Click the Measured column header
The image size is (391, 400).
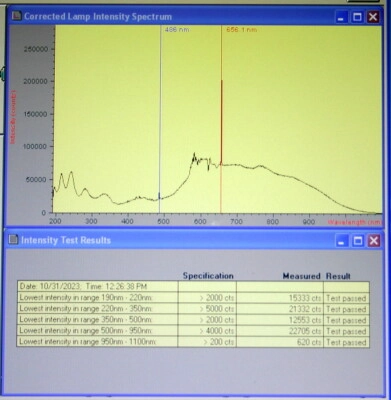click(301, 276)
